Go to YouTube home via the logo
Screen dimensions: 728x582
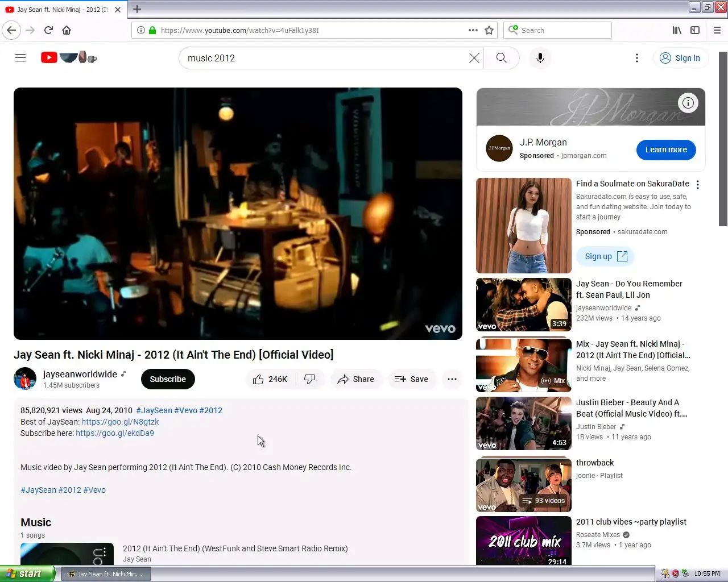tap(69, 57)
